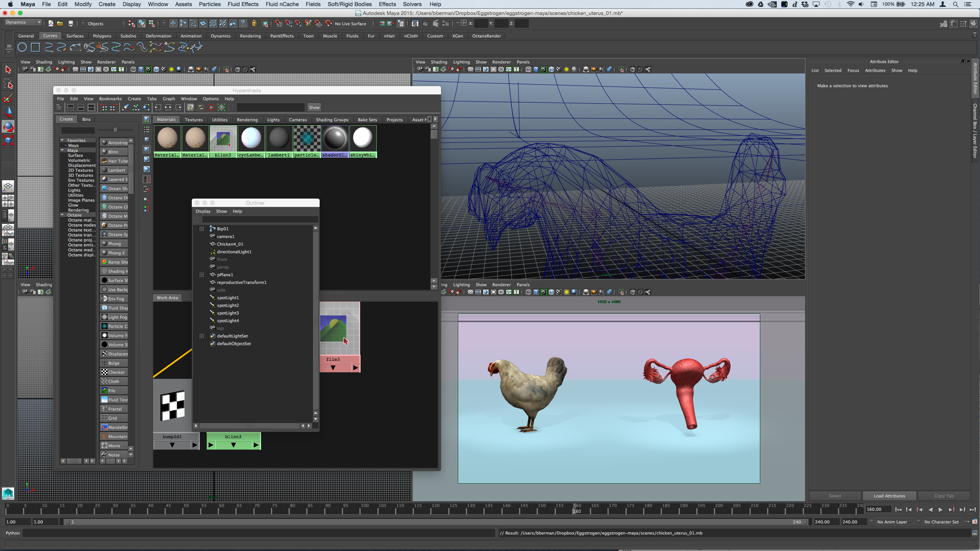Open the Fluid Effects menu
The image size is (980, 551).
click(243, 4)
